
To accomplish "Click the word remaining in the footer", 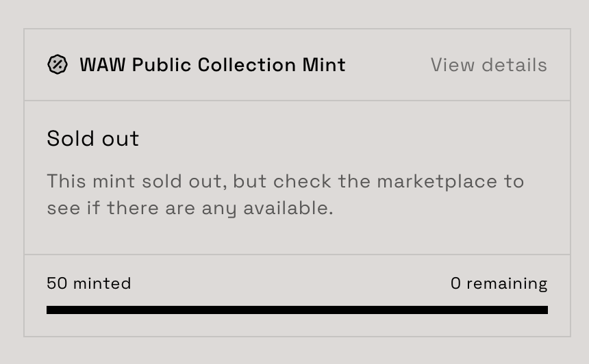I will click(507, 283).
